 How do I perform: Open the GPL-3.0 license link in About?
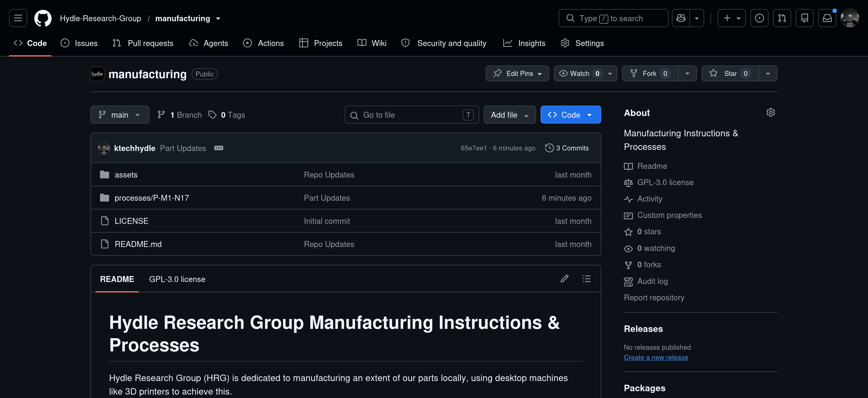point(658,182)
